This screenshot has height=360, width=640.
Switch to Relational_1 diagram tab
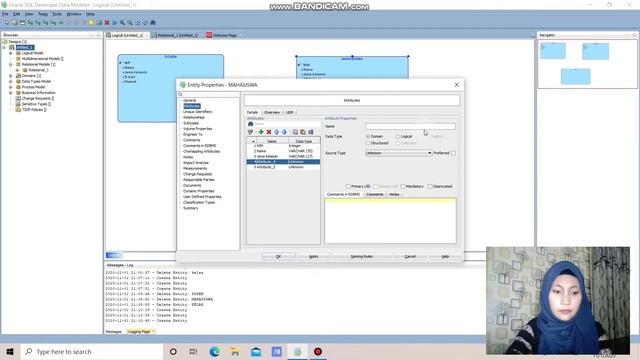point(178,36)
